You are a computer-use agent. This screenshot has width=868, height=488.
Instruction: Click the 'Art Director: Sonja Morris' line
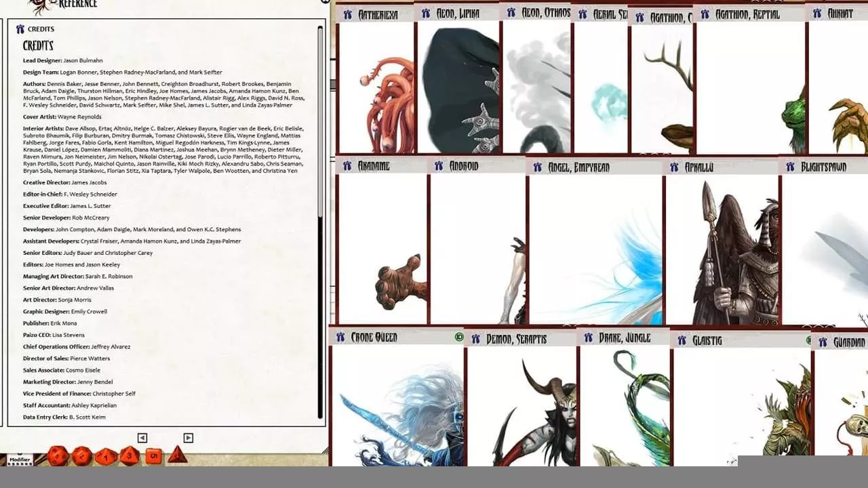57,300
